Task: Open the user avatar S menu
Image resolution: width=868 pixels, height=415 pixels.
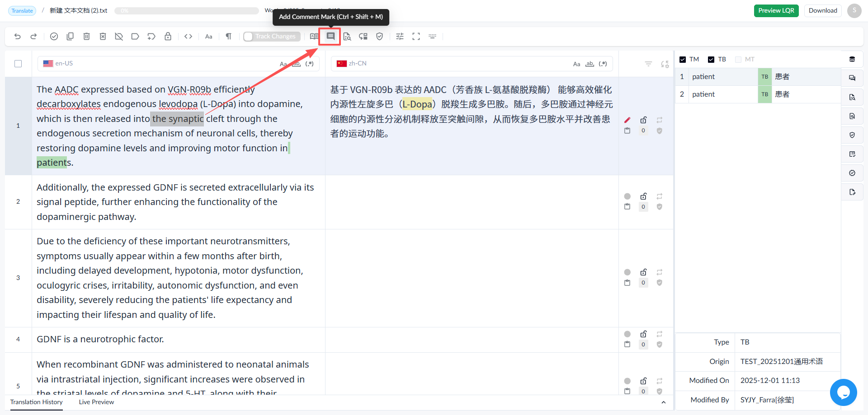Action: tap(854, 11)
